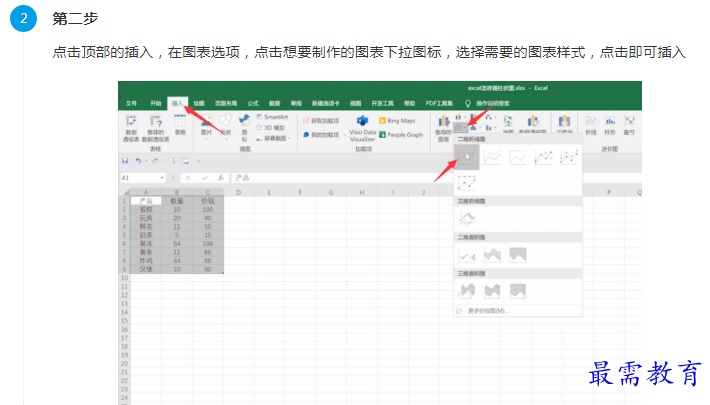710x405 pixels.
Task: Click the cell containing 汉堡
Action: pyautogui.click(x=146, y=269)
